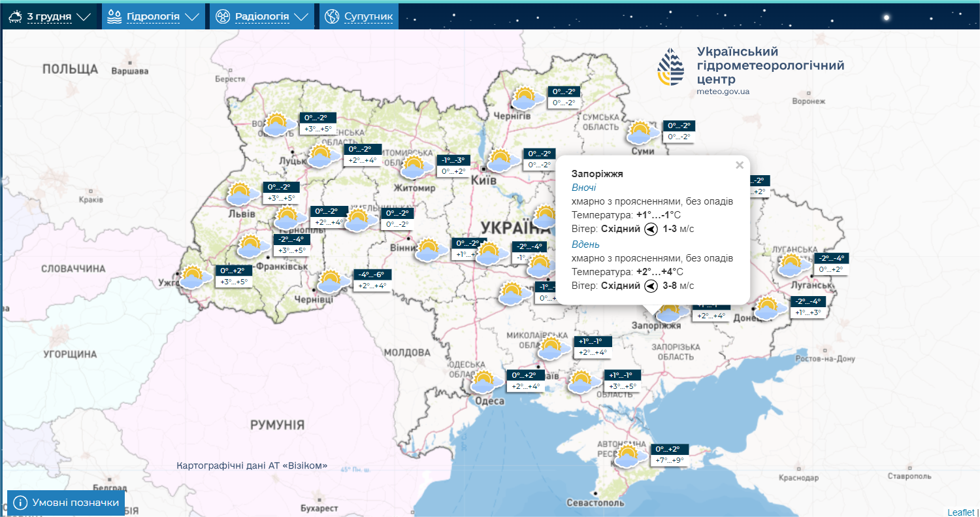This screenshot has height=517, width=980.
Task: Switch to the Супутник view
Action: point(359,16)
